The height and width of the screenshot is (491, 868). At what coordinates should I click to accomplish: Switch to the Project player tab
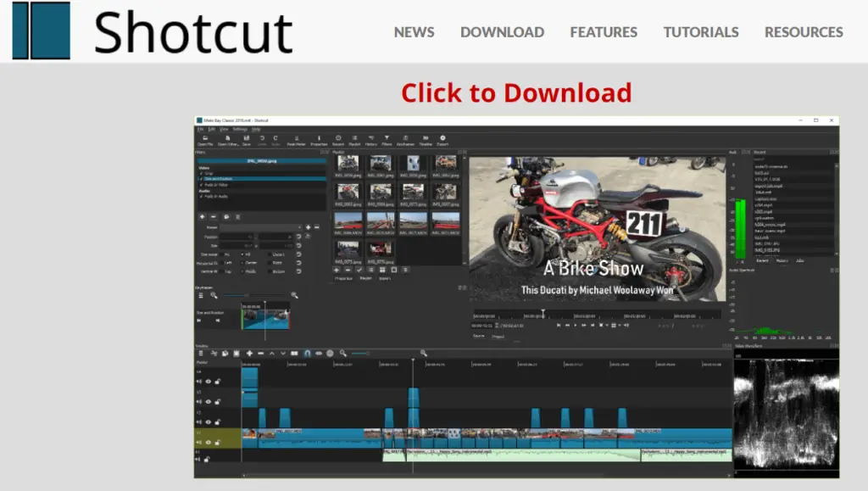click(498, 337)
